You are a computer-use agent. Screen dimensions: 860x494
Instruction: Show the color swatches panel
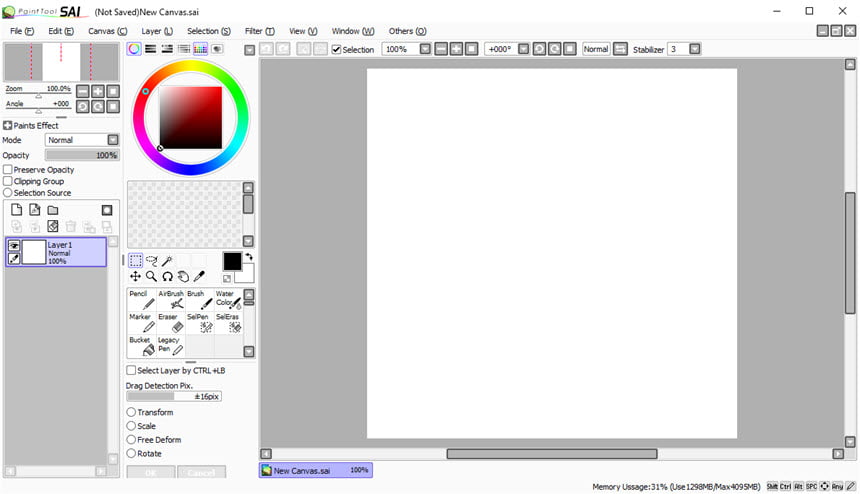click(201, 49)
